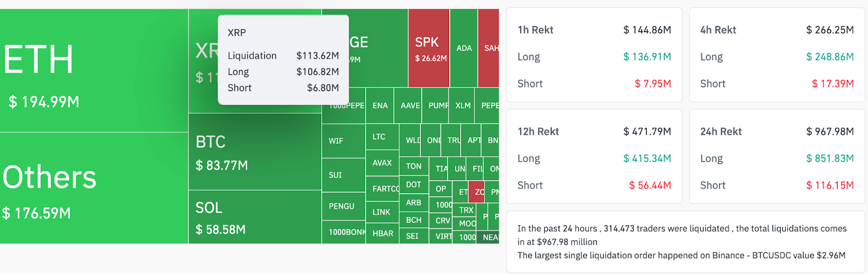This screenshot has width=868, height=274.
Task: Select the SUI tile
Action: click(x=343, y=175)
